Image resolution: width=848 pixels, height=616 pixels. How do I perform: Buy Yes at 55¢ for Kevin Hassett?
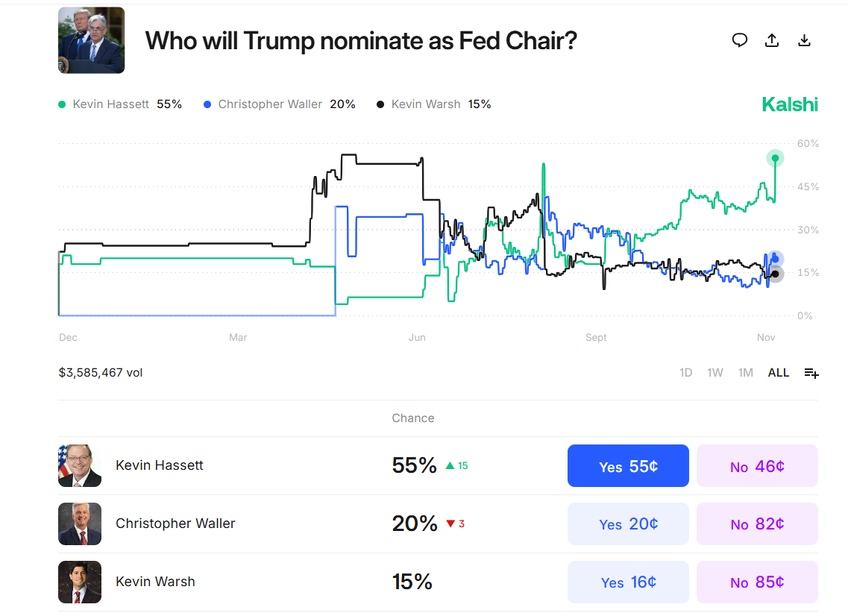click(x=627, y=465)
